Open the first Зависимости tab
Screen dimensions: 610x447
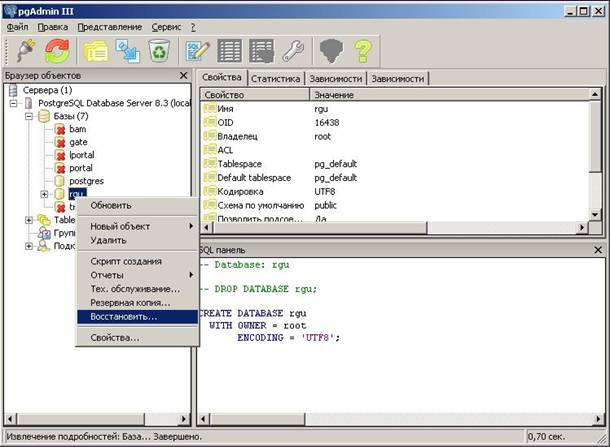coord(336,79)
